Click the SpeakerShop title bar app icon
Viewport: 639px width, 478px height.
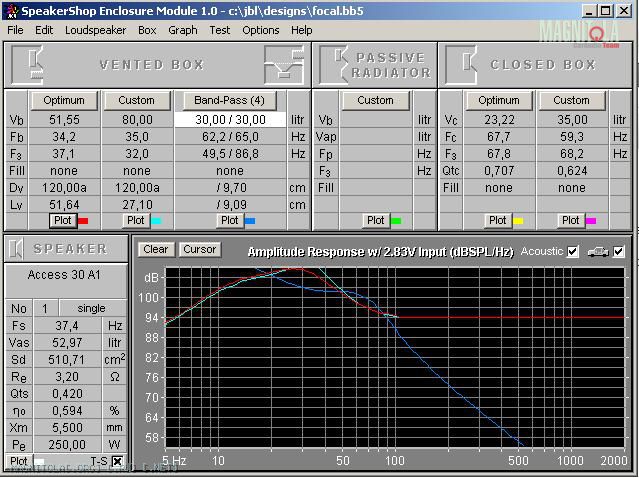pyautogui.click(x=12, y=11)
